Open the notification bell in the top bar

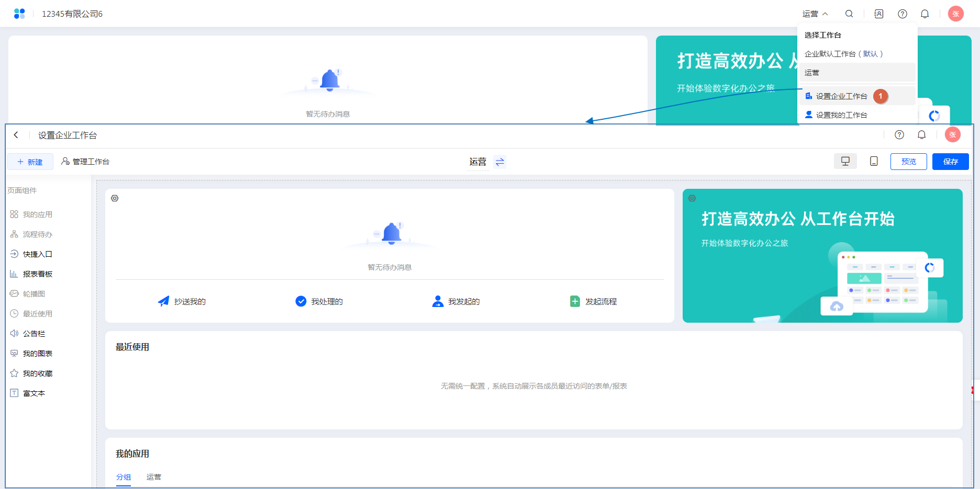[x=925, y=14]
